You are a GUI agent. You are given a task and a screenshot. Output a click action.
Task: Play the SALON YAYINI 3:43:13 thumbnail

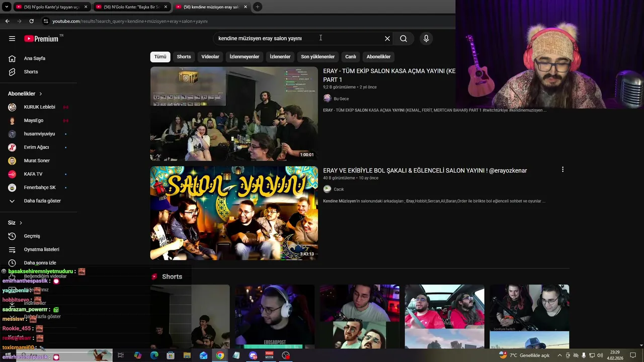(234, 213)
